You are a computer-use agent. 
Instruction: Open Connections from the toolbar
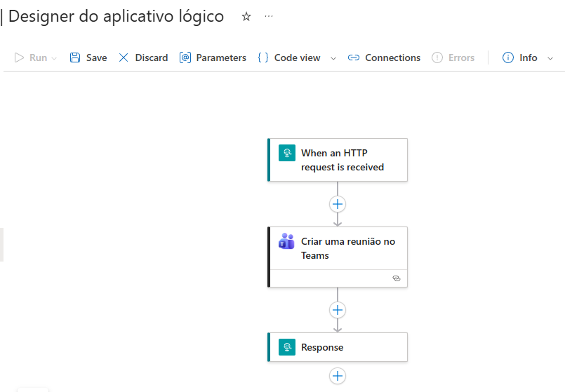(385, 58)
